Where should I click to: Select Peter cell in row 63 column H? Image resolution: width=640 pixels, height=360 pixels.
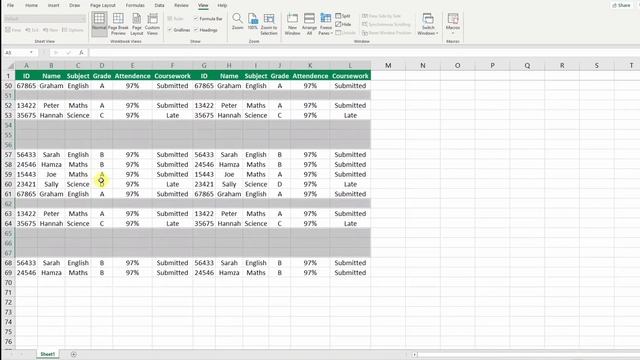pos(229,214)
